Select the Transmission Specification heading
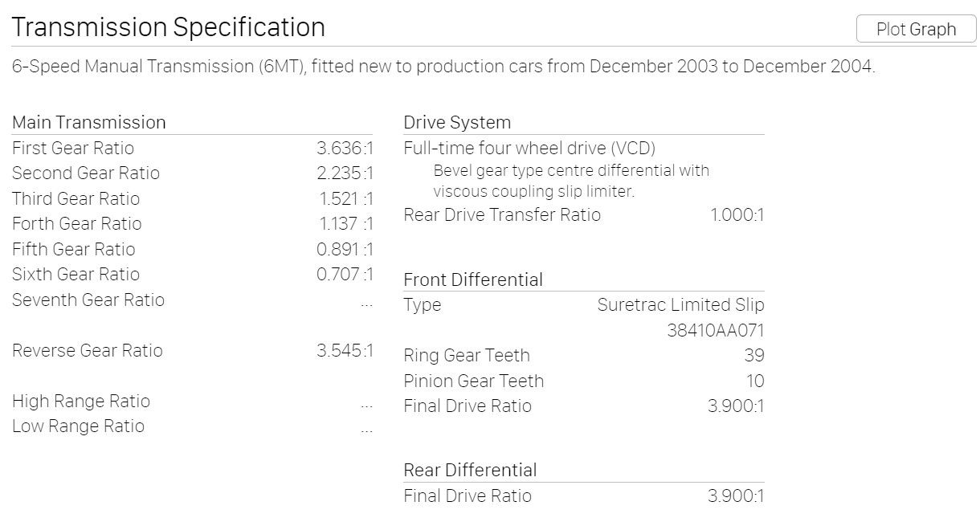 tap(169, 27)
